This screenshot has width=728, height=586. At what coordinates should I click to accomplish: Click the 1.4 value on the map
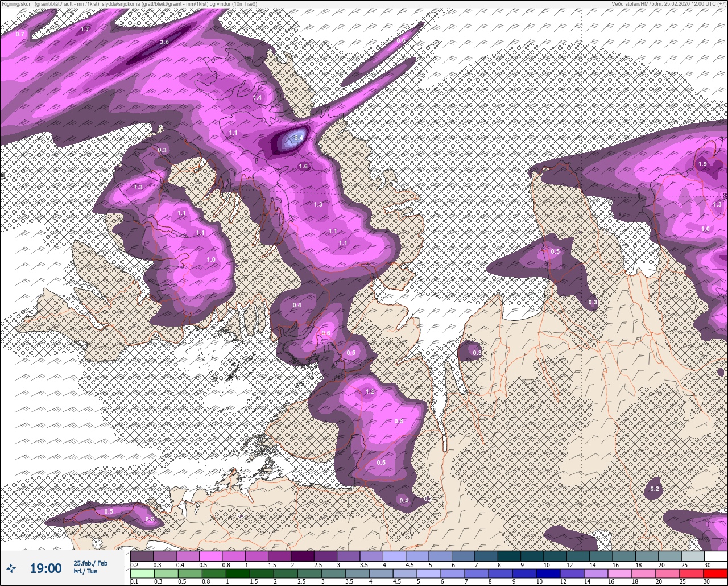[x=257, y=97]
